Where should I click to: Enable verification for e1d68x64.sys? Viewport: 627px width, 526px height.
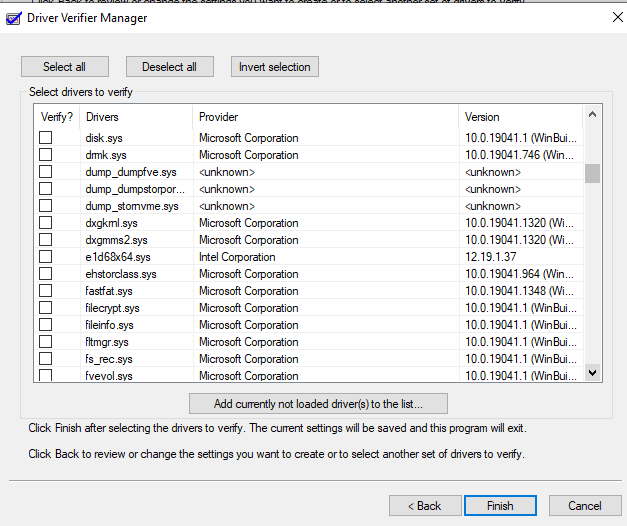click(45, 257)
